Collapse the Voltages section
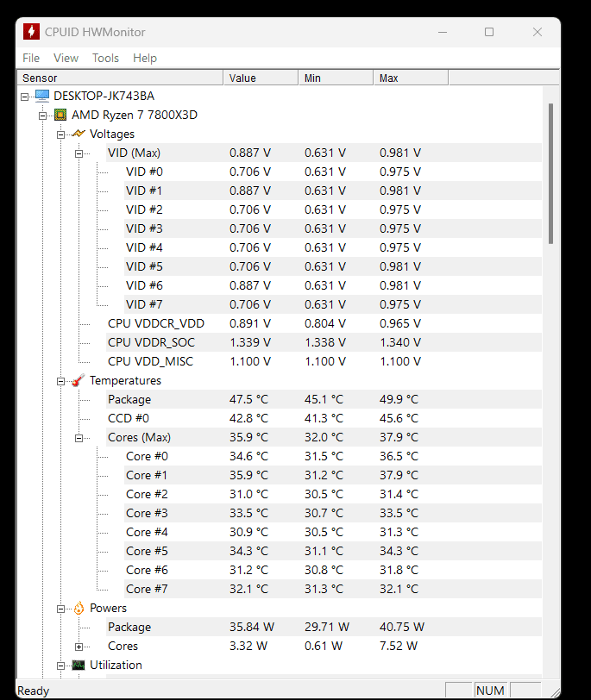The image size is (591, 700). (x=60, y=134)
